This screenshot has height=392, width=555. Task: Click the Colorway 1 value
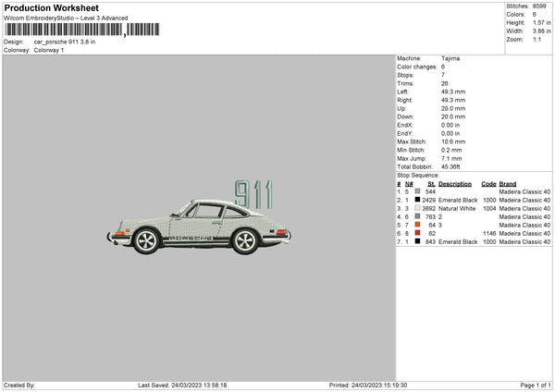coord(49,50)
